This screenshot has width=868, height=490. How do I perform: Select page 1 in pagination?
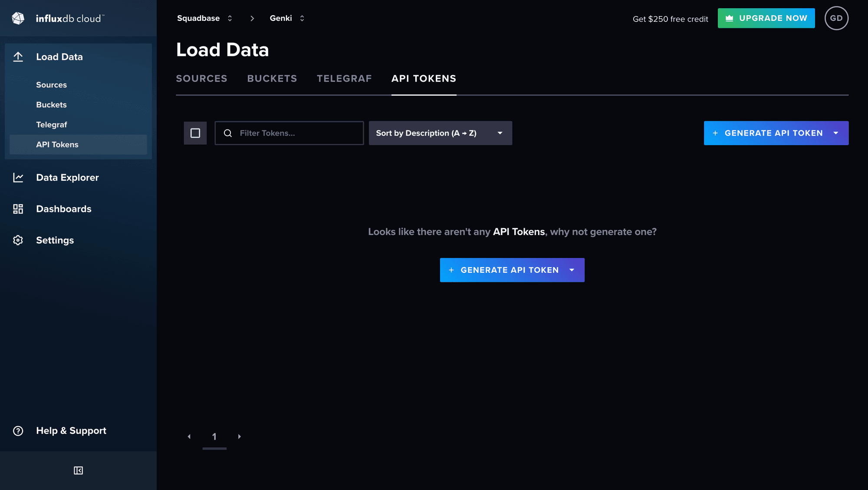tap(214, 437)
